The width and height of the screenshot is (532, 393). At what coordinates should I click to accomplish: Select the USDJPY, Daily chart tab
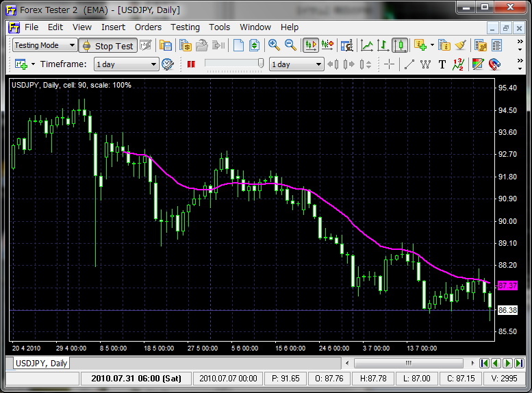(x=41, y=364)
